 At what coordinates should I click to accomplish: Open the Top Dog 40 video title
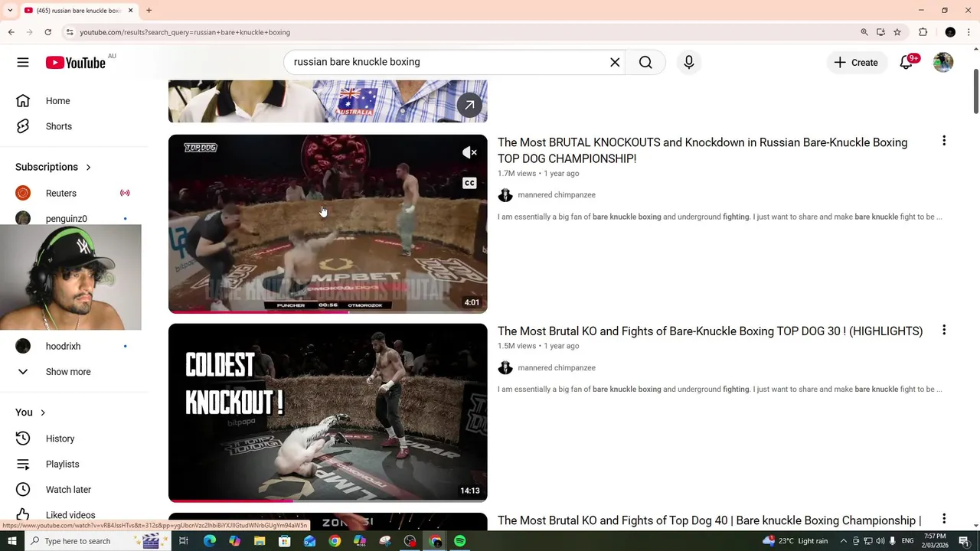[709, 520]
